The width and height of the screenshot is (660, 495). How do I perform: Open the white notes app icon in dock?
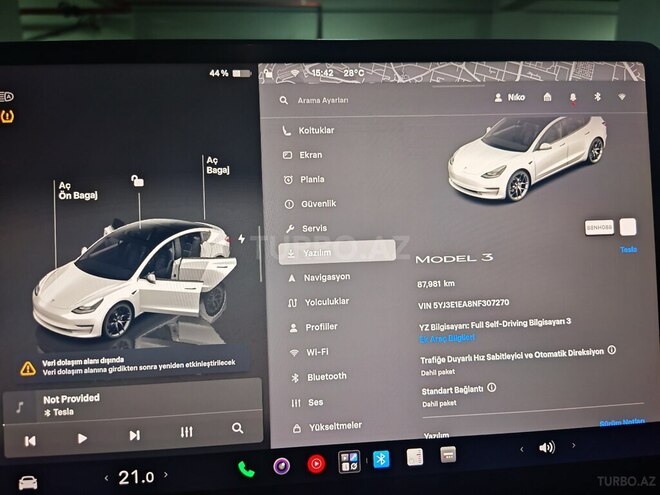415,457
